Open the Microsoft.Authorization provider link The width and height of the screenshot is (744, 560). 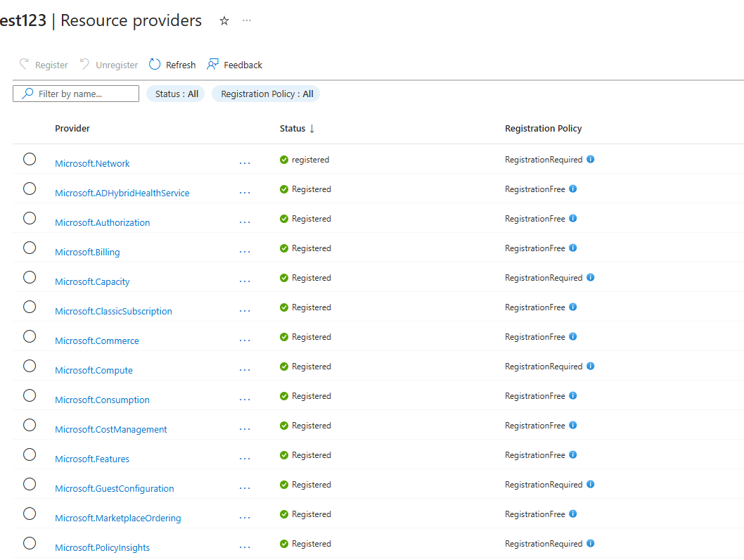click(x=102, y=222)
